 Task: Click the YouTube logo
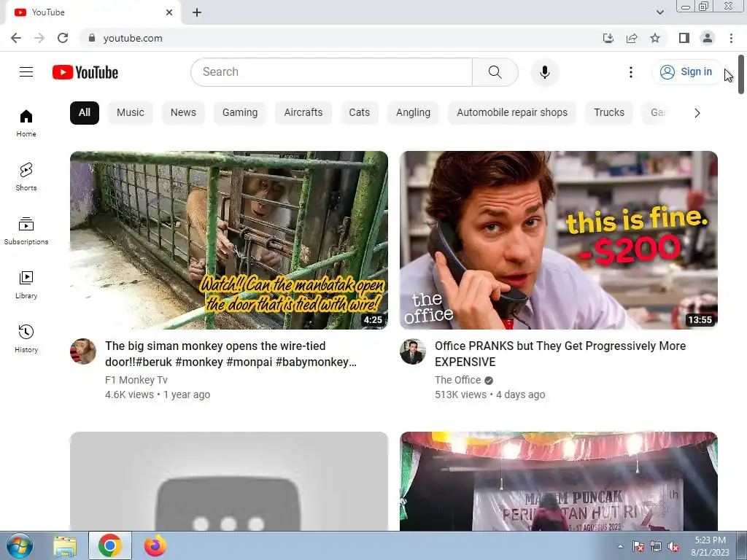tap(85, 72)
